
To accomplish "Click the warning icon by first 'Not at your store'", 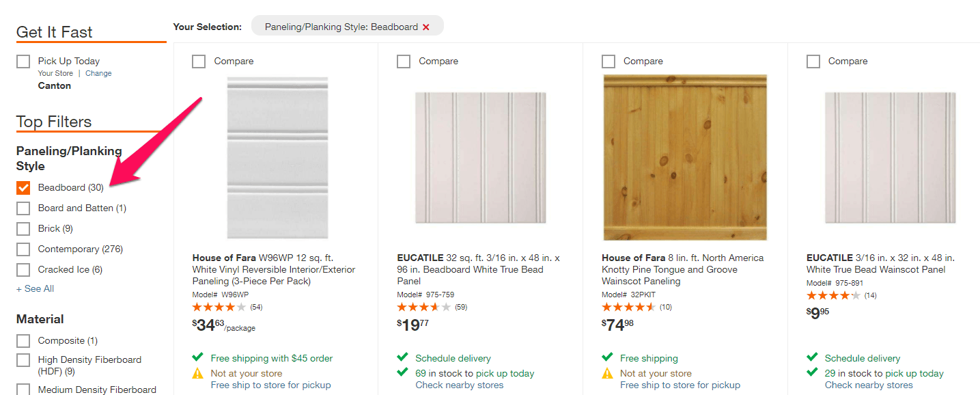I will [198, 373].
